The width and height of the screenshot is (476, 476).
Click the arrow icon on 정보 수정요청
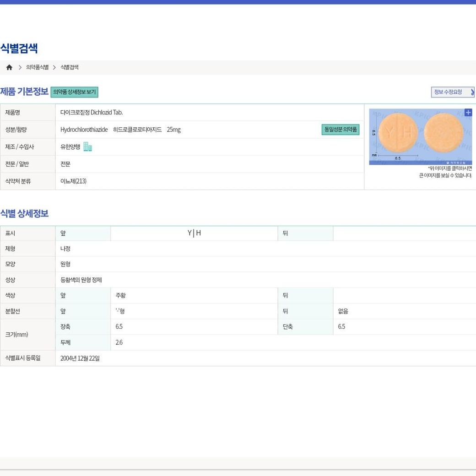472,92
